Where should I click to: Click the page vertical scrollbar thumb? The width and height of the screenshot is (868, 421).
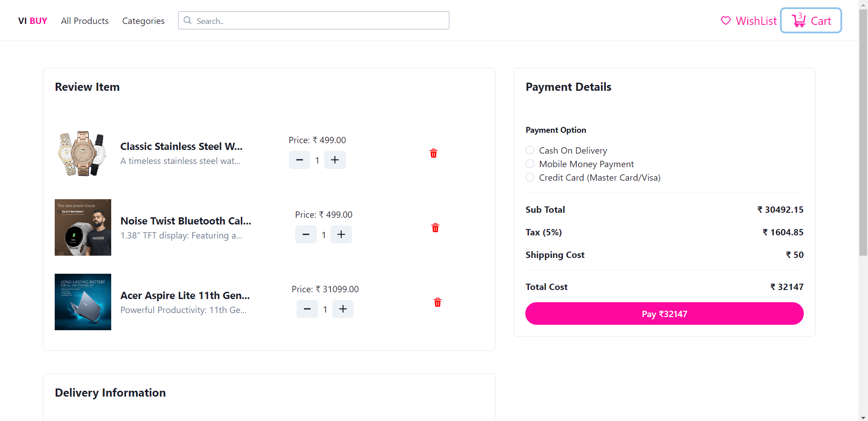[863, 133]
